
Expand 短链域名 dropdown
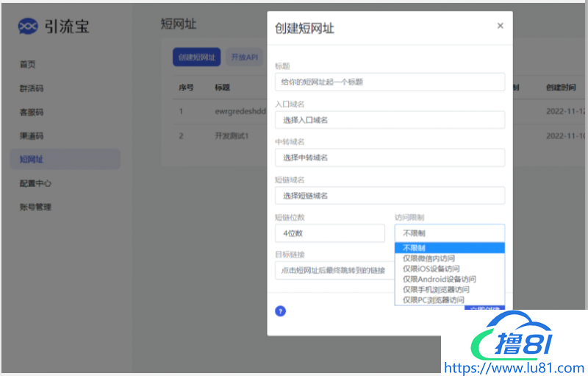(x=390, y=195)
